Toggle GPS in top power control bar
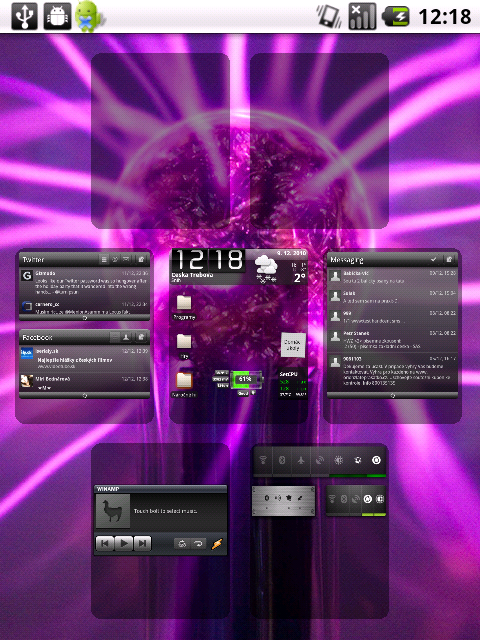Screen dimensions: 480x640 [x=320, y=461]
